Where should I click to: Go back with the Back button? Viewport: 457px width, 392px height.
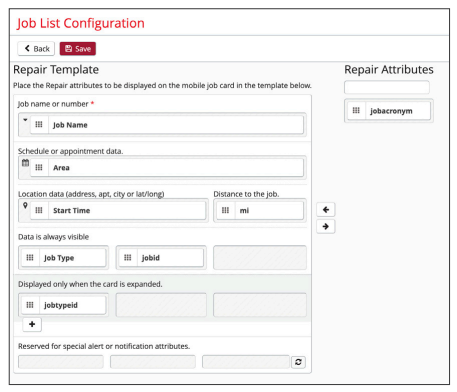click(x=36, y=49)
